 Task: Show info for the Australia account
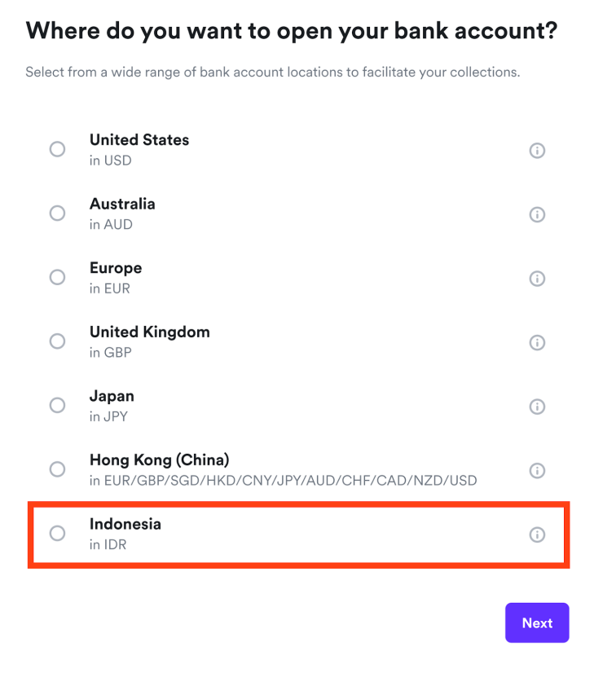coord(537,214)
